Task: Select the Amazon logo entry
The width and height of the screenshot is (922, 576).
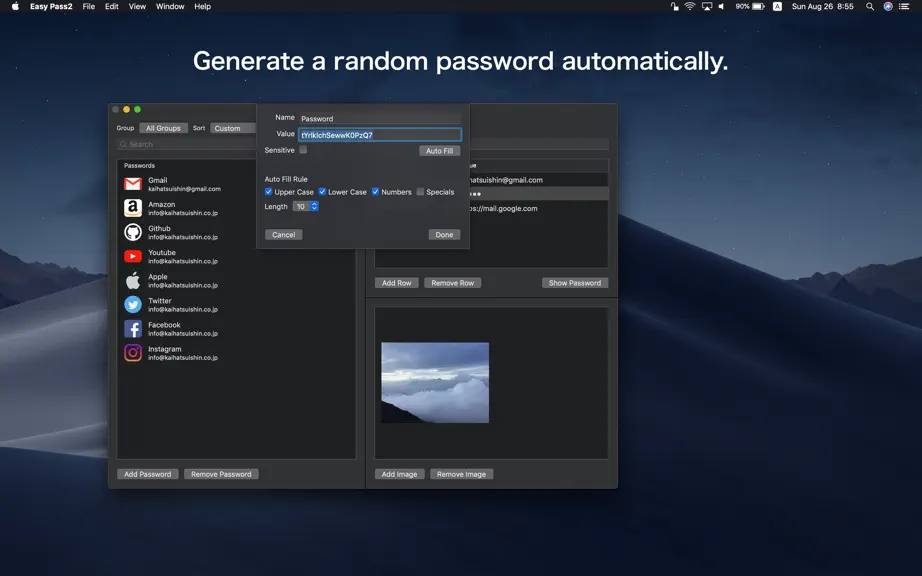Action: 133,208
